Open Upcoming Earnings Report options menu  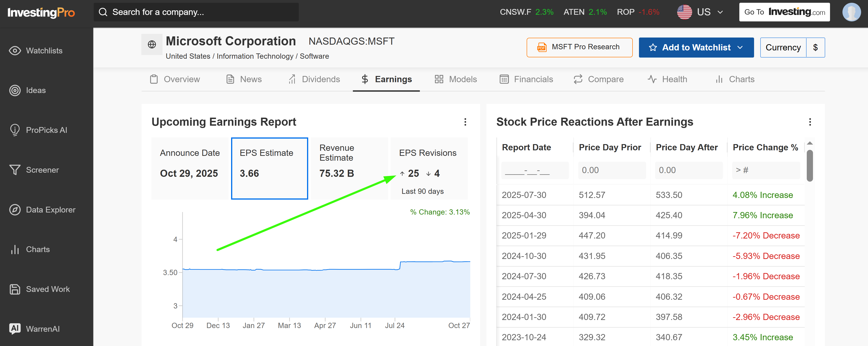[x=465, y=122]
